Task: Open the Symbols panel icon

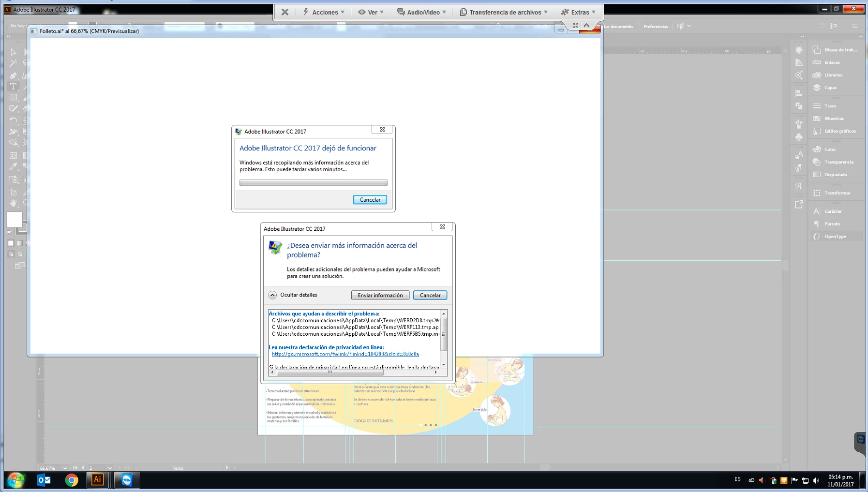Action: 799,137
